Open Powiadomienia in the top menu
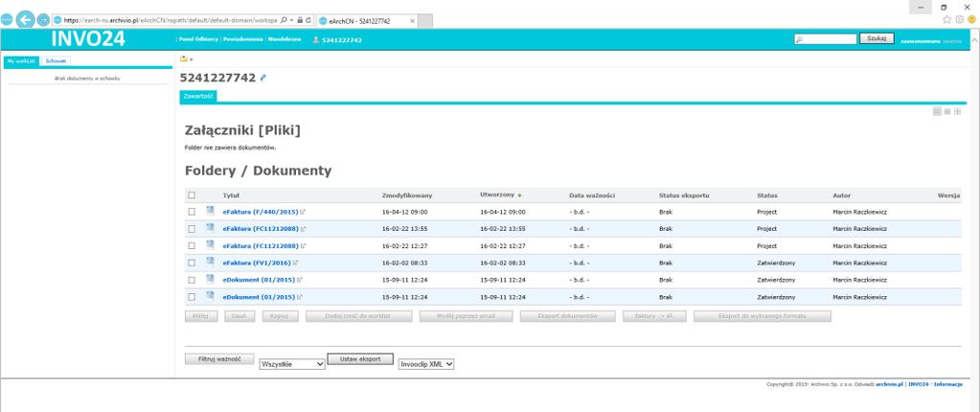Screen dimensions: 980x412 [x=243, y=39]
